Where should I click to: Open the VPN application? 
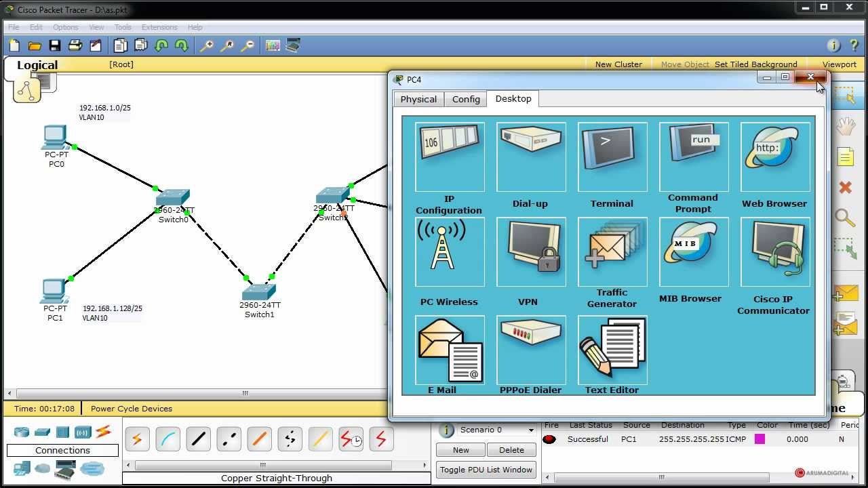pos(531,252)
